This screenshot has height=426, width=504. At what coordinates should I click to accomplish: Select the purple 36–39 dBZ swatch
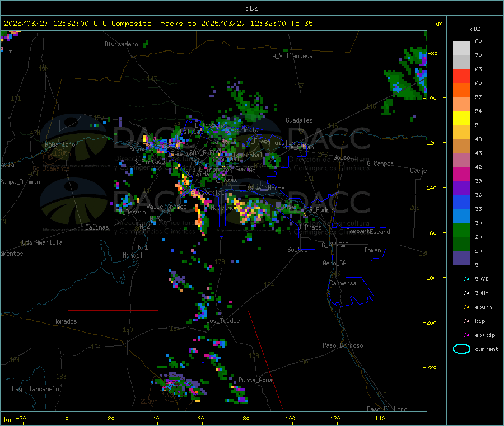click(x=461, y=188)
